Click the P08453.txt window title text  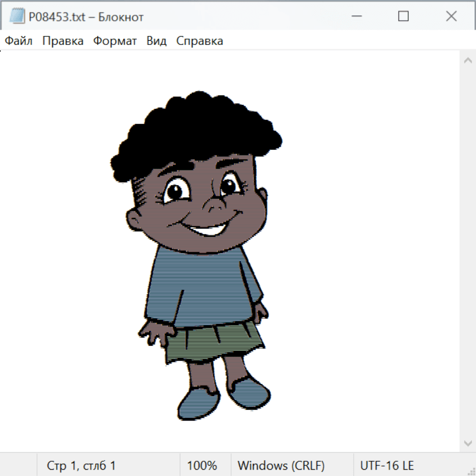click(x=86, y=17)
